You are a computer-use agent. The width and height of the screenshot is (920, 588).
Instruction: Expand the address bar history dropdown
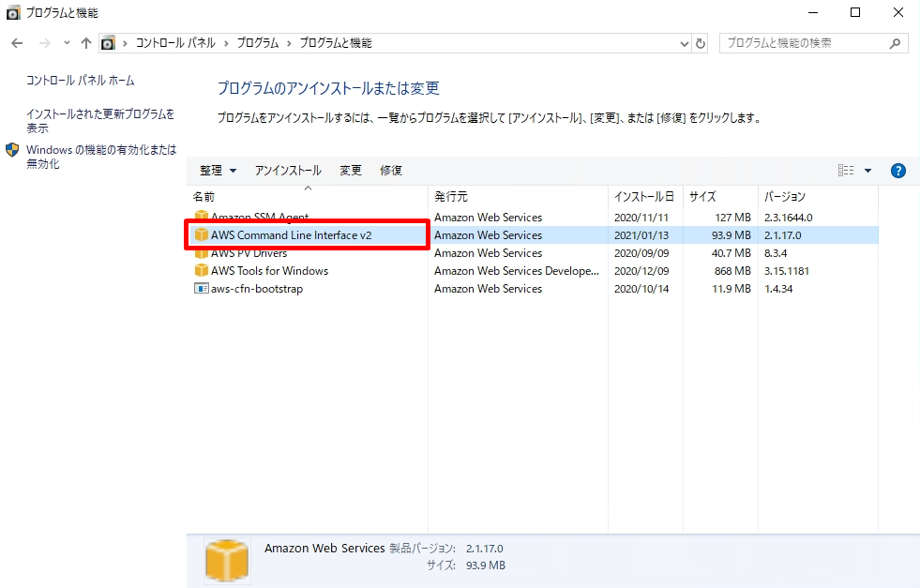coord(684,43)
